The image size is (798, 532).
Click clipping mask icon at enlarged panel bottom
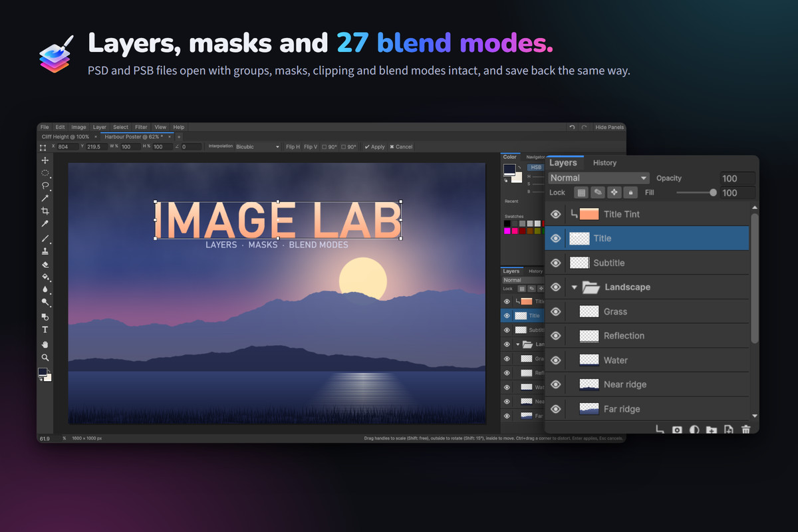coord(660,430)
